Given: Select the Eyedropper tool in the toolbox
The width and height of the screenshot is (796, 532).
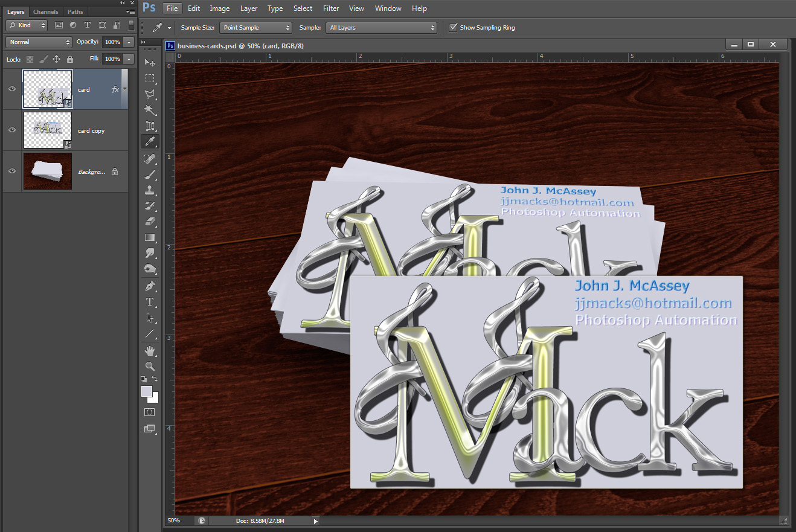Looking at the screenshot, I should (150, 142).
